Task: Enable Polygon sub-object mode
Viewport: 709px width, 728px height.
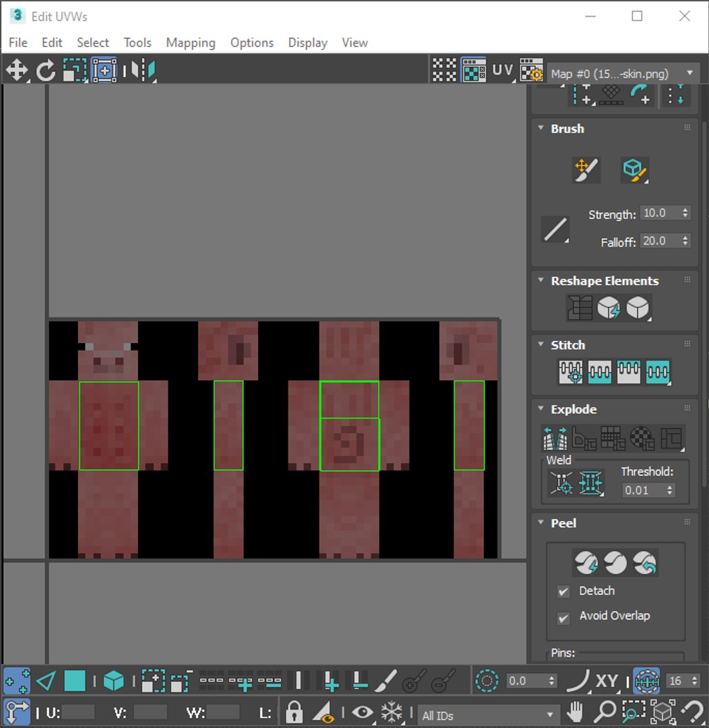Action: point(75,681)
